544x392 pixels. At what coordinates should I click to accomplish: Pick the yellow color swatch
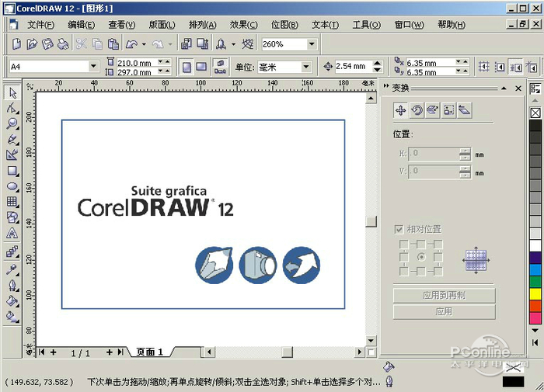click(535, 293)
